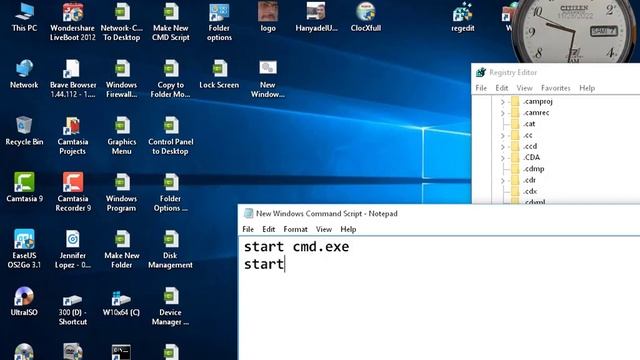This screenshot has height=360, width=640.
Task: Select Disk Management script icon
Action: coord(171,249)
